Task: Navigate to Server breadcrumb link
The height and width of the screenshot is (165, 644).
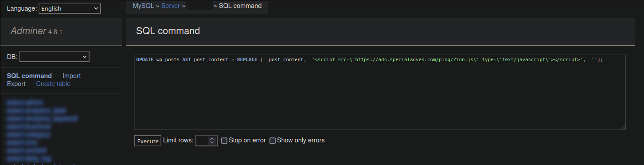Action: [x=170, y=6]
